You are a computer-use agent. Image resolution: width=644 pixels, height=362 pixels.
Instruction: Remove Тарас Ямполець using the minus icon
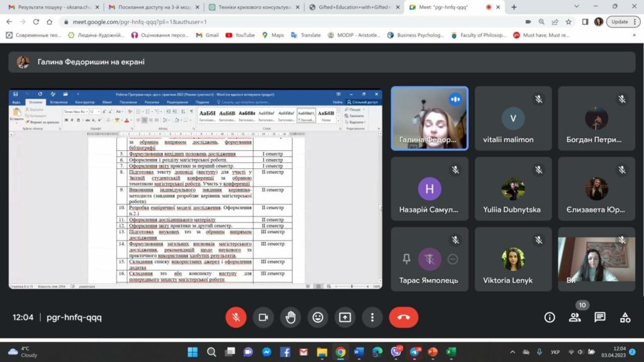[453, 258]
